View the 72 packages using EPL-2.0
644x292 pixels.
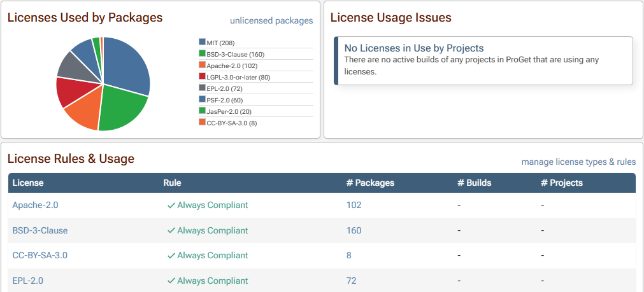pyautogui.click(x=351, y=281)
